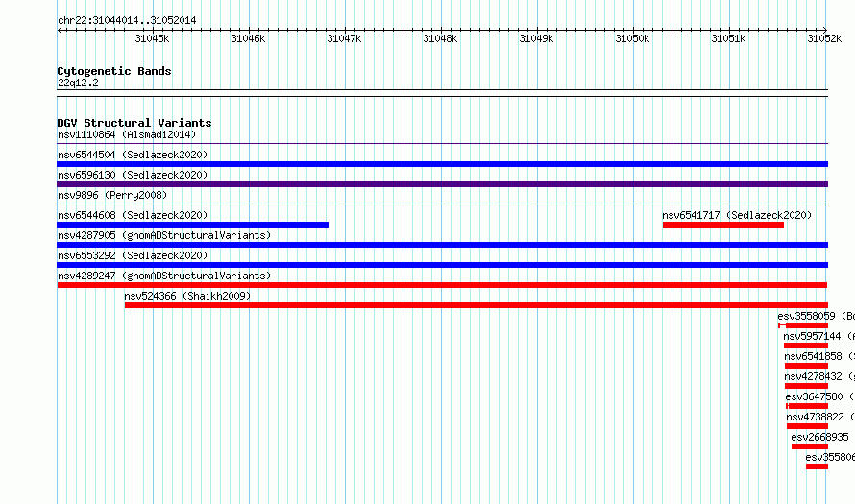The height and width of the screenshot is (504, 855).
Task: Click the 31051k ruler position label
Action: tap(728, 38)
